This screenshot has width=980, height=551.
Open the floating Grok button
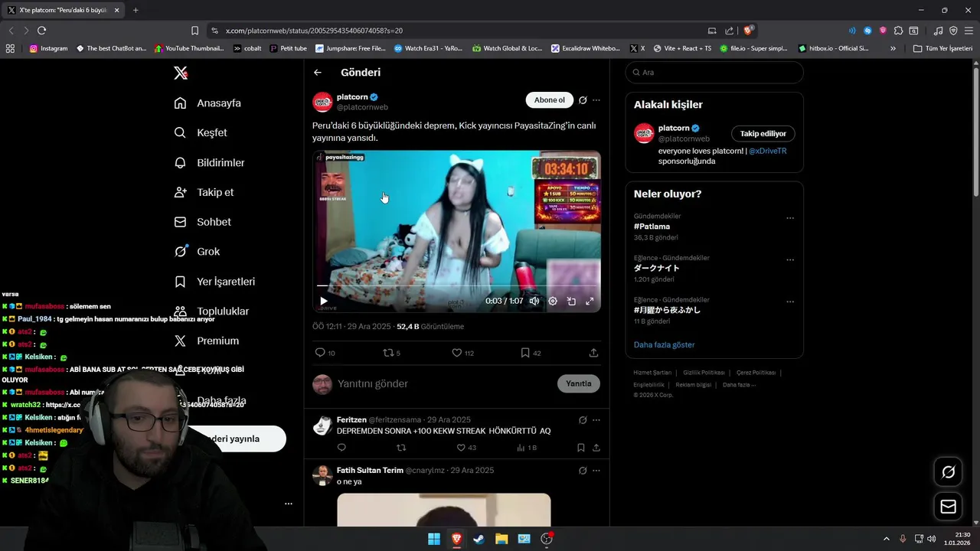click(x=948, y=472)
